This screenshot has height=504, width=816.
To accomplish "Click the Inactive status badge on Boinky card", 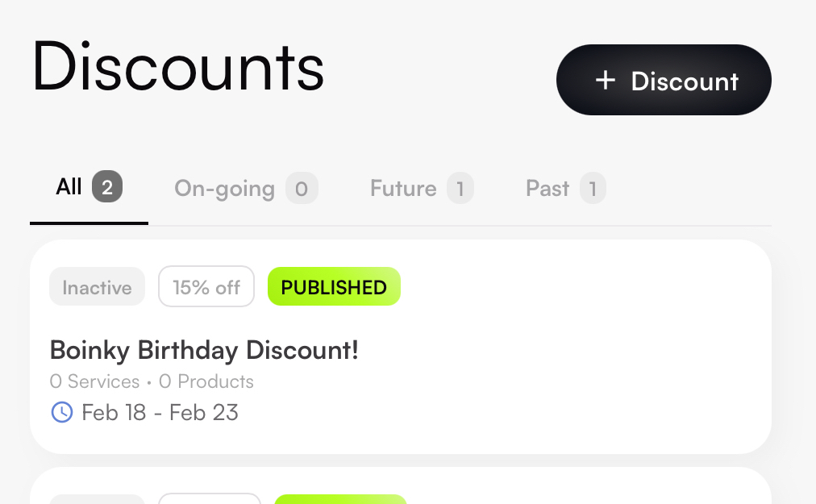I will (x=97, y=287).
